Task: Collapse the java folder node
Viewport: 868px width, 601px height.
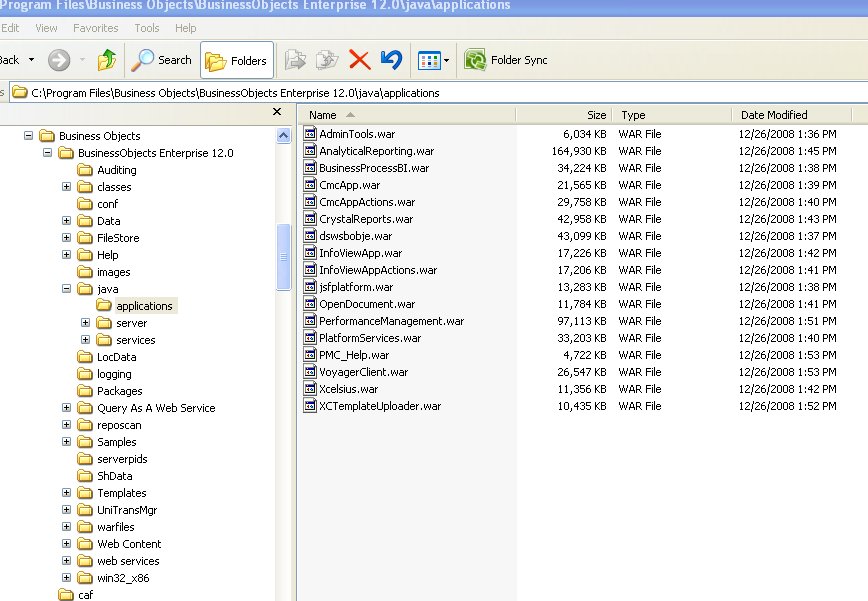Action: click(66, 289)
